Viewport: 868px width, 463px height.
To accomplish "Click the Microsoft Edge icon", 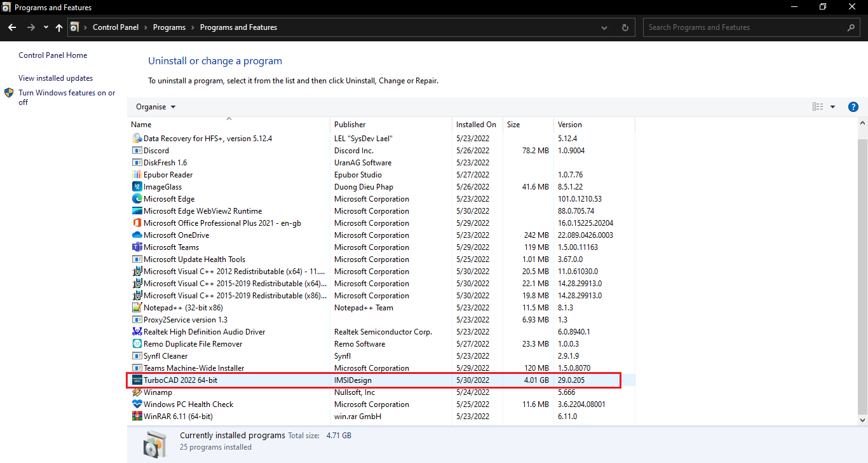I will (137, 199).
